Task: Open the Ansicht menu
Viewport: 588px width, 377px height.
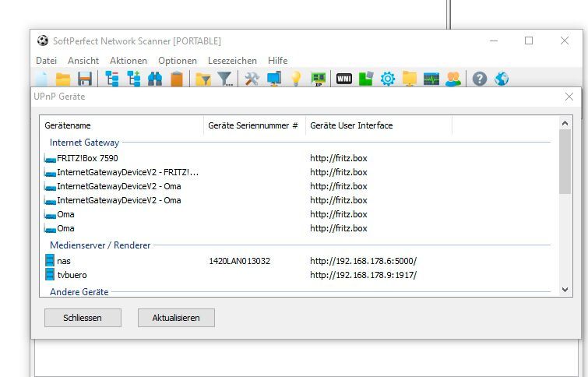Action: coord(83,61)
